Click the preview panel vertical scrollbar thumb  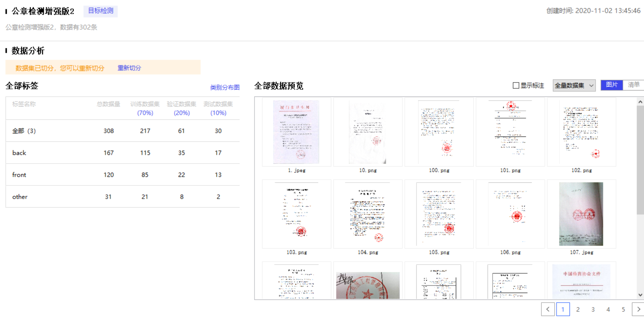coord(640,160)
